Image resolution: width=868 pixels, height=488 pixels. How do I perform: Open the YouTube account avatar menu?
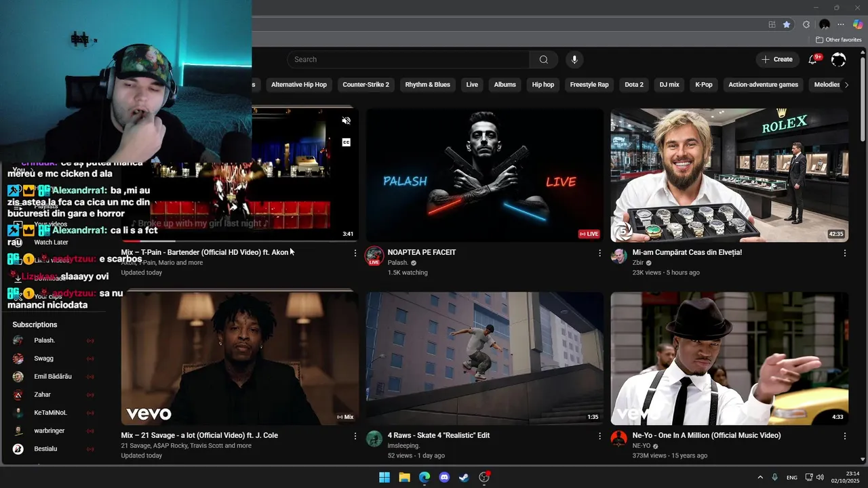pyautogui.click(x=839, y=60)
